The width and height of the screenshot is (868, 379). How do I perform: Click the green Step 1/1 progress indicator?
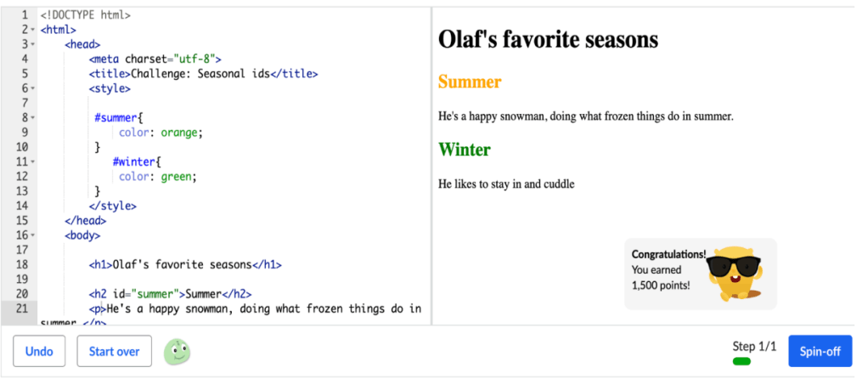(x=741, y=361)
